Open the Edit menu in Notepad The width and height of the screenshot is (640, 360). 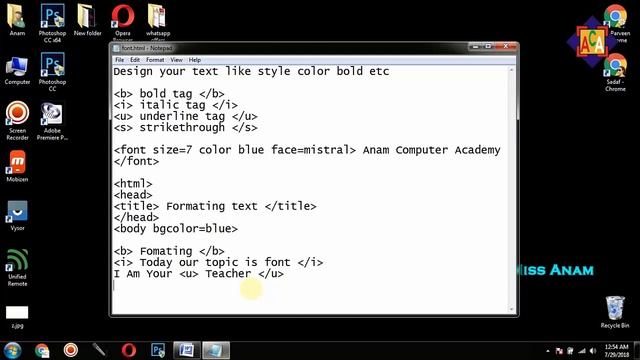[x=135, y=60]
